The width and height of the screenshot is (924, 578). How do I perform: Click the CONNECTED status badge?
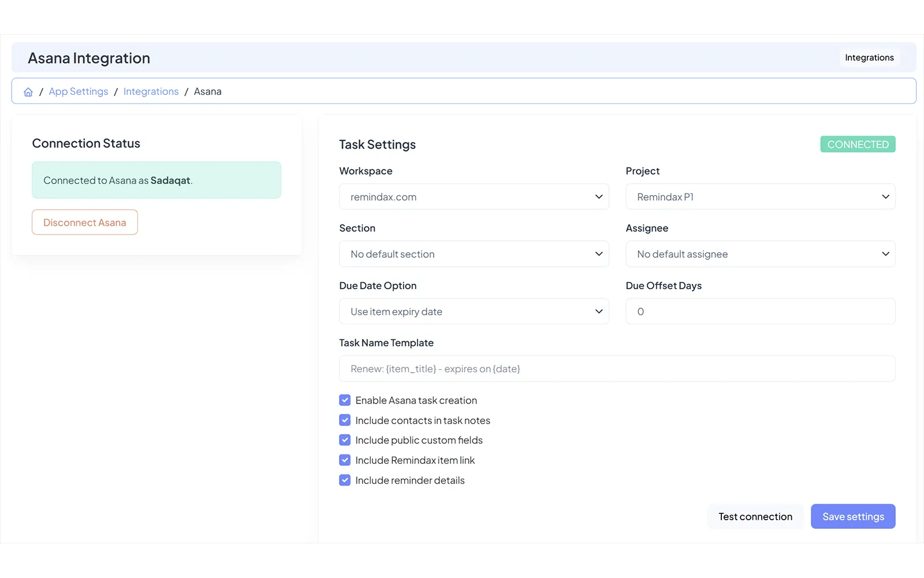coord(858,144)
